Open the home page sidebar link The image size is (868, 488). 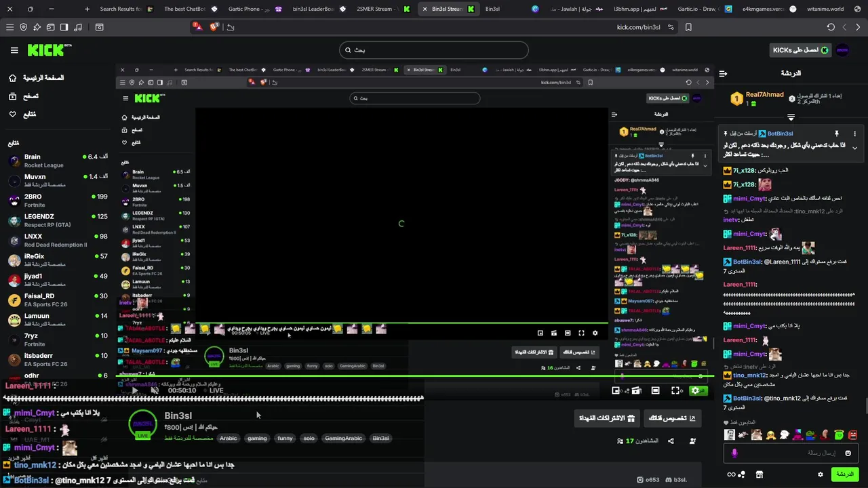click(x=37, y=78)
